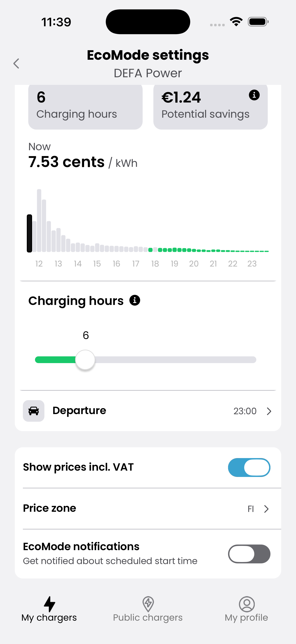Tap the car icon beside Departure
The width and height of the screenshot is (296, 644).
point(34,411)
